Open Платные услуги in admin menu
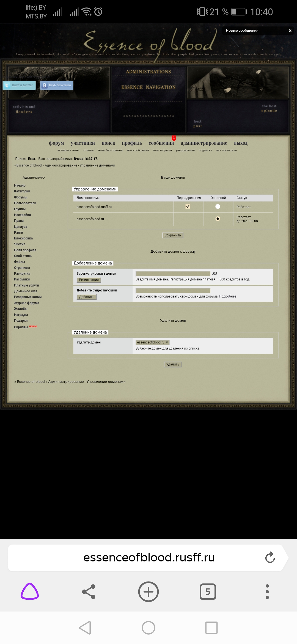Screen dimensions: 297x644 pyautogui.click(x=26, y=285)
